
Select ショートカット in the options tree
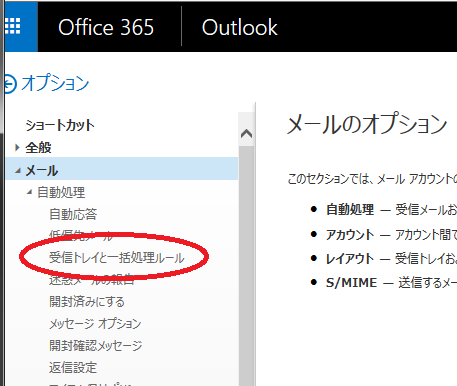pyautogui.click(x=60, y=125)
